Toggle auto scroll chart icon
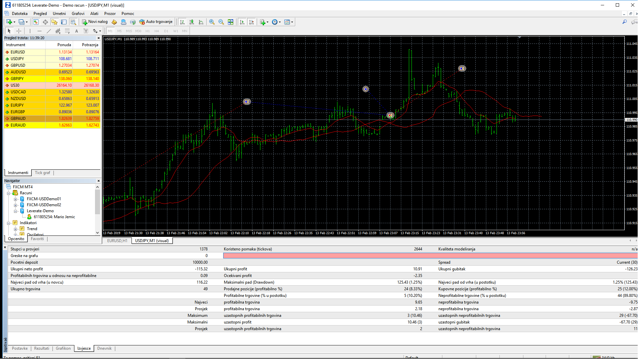The image size is (643, 364). pyautogui.click(x=242, y=22)
